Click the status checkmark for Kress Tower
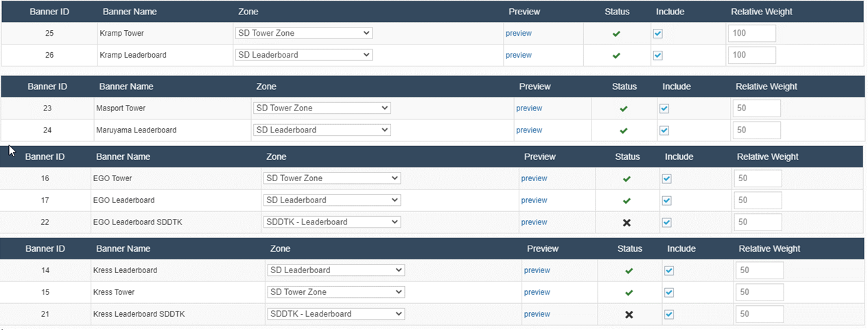 coord(629,292)
